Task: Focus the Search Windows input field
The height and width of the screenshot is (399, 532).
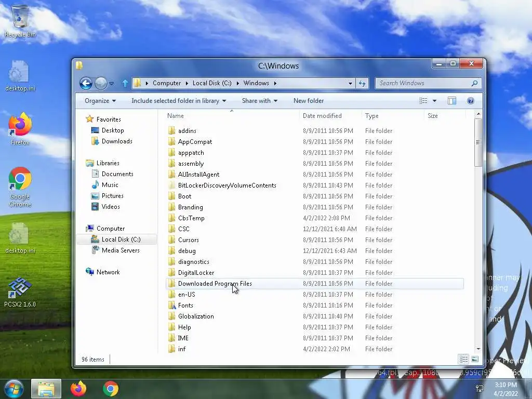Action: [x=428, y=83]
